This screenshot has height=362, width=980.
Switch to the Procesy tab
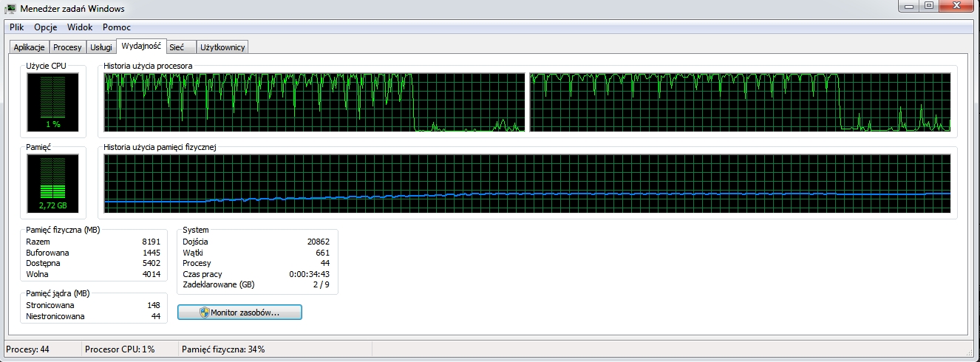[x=67, y=47]
